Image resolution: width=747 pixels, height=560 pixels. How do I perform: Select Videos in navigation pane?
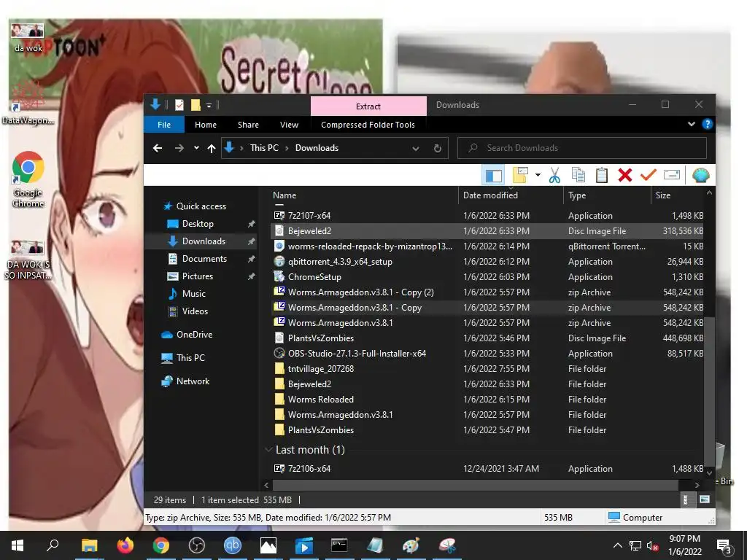[x=195, y=311]
